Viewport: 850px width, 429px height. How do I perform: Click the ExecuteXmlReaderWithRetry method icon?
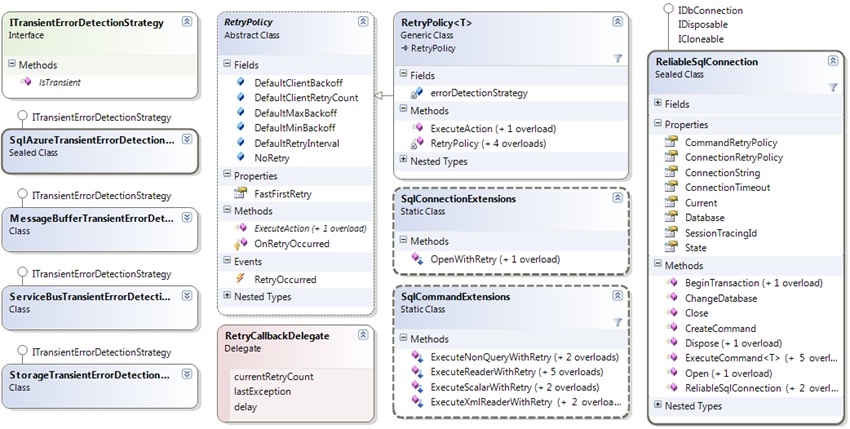[417, 401]
